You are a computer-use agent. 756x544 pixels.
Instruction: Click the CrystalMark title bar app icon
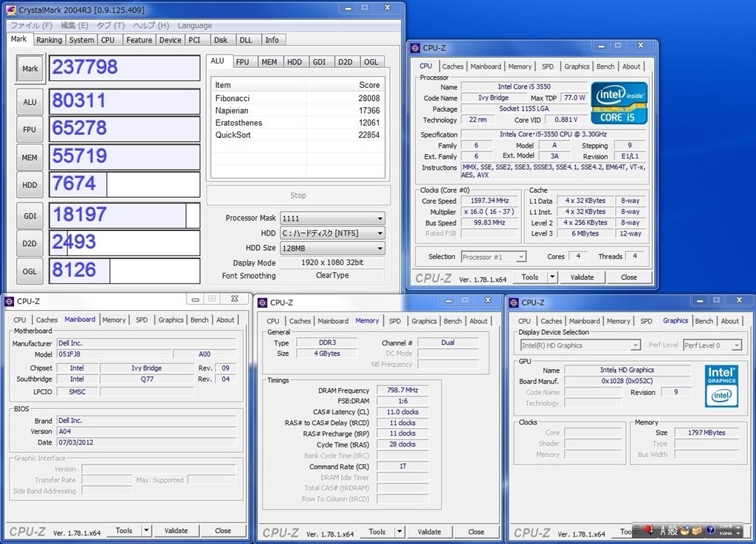[10, 10]
